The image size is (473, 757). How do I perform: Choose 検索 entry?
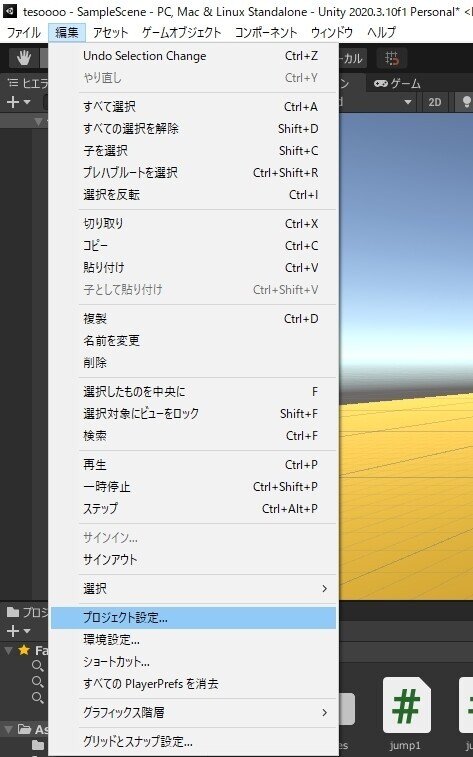[x=193, y=435]
